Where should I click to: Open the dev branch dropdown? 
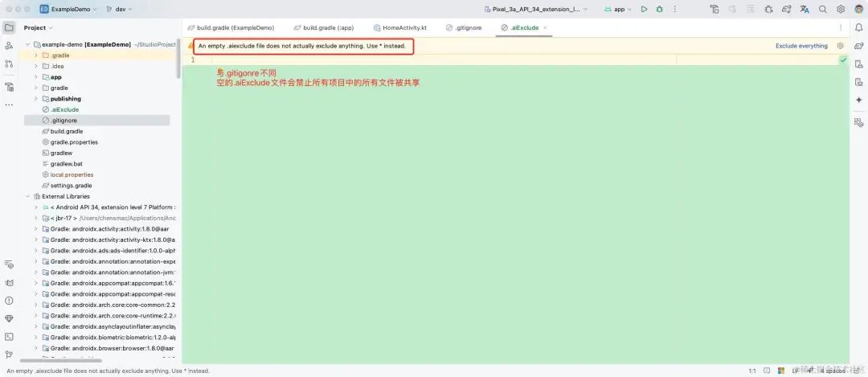pos(118,10)
